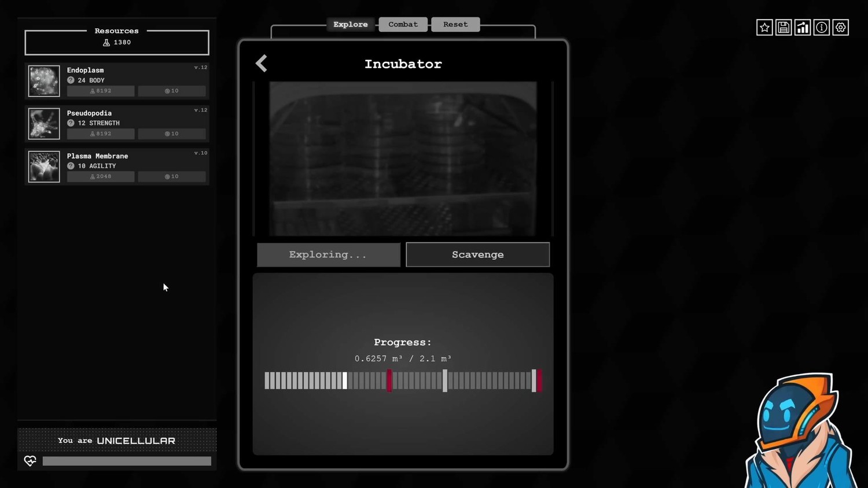Image resolution: width=868 pixels, height=488 pixels.
Task: Upgrade Endoplasm for 8192 resources
Action: pyautogui.click(x=101, y=91)
